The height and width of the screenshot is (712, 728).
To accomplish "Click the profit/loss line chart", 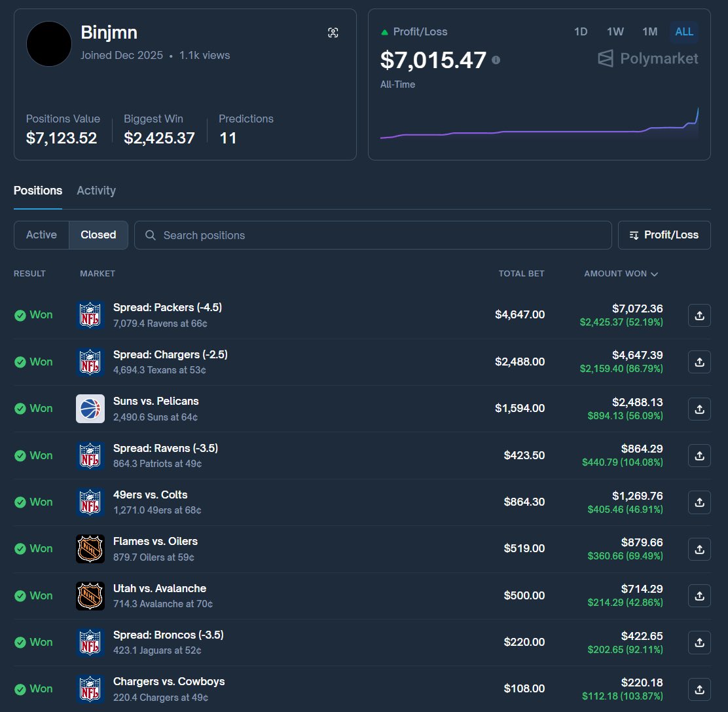I will point(539,123).
